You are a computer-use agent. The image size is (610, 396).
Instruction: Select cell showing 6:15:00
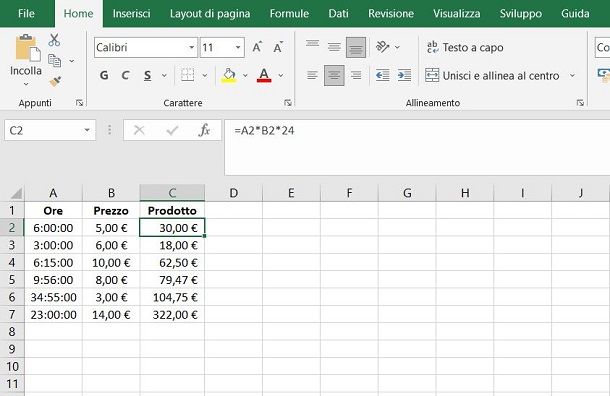point(53,263)
